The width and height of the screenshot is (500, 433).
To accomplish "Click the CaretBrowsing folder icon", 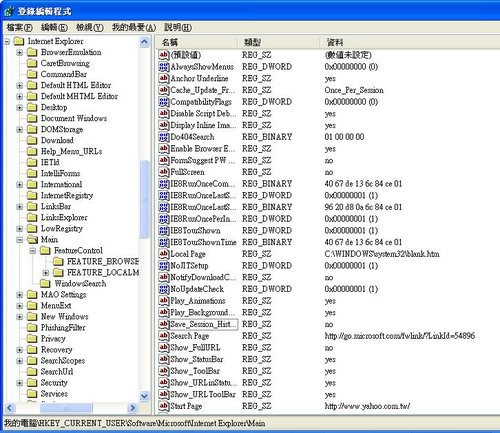I will [32, 63].
